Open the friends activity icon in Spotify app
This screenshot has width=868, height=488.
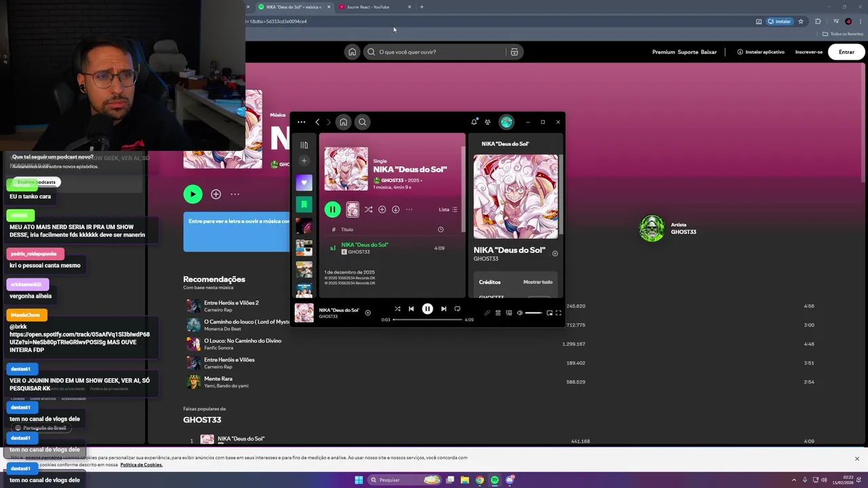click(x=488, y=122)
